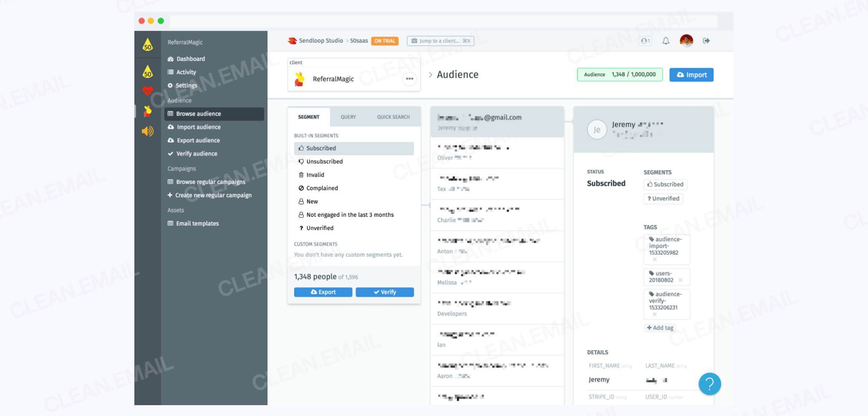Select the Aaron subscriber row
Image resolution: width=868 pixels, height=416 pixels.
point(497,371)
